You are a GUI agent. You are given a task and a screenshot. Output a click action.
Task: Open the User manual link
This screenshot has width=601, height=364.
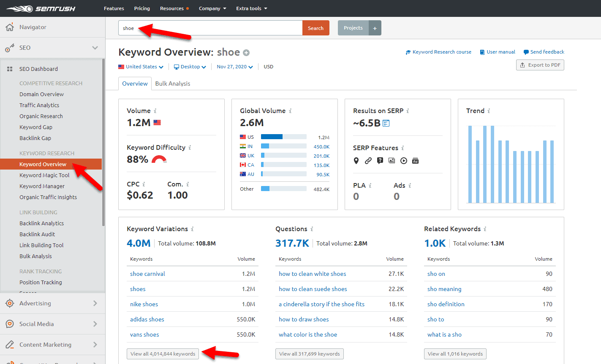click(498, 52)
